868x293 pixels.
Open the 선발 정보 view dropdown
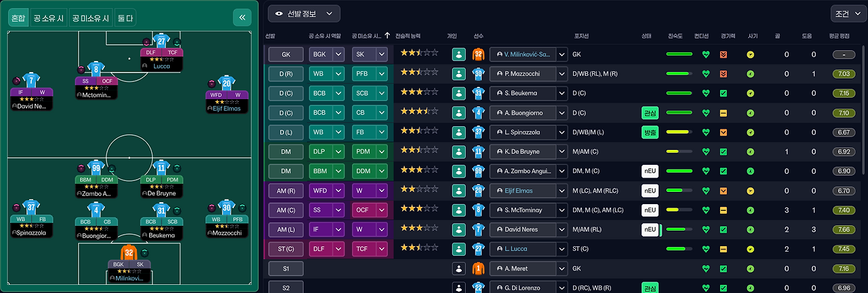(304, 14)
